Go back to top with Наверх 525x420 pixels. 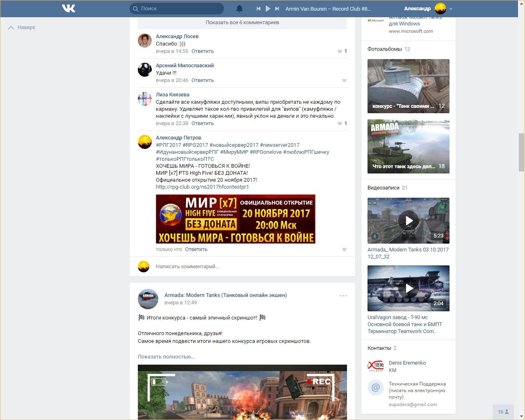22,27
